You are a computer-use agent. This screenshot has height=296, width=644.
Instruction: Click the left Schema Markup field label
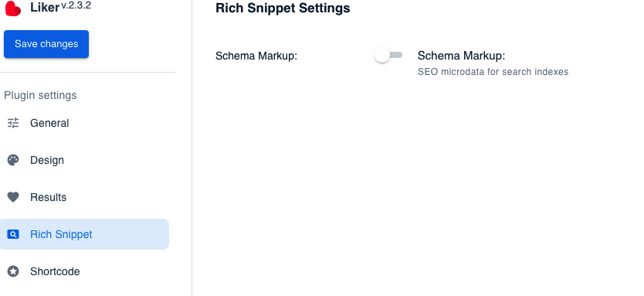(x=256, y=56)
